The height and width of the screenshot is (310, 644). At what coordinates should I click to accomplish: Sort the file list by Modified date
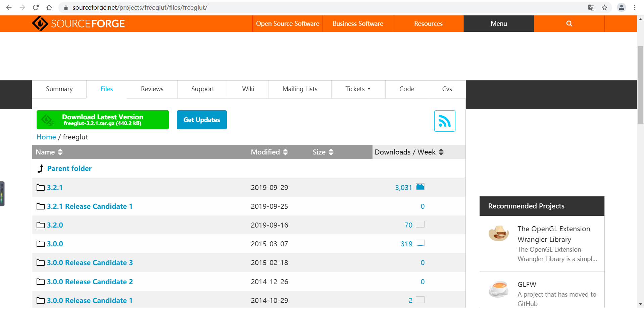pos(269,152)
